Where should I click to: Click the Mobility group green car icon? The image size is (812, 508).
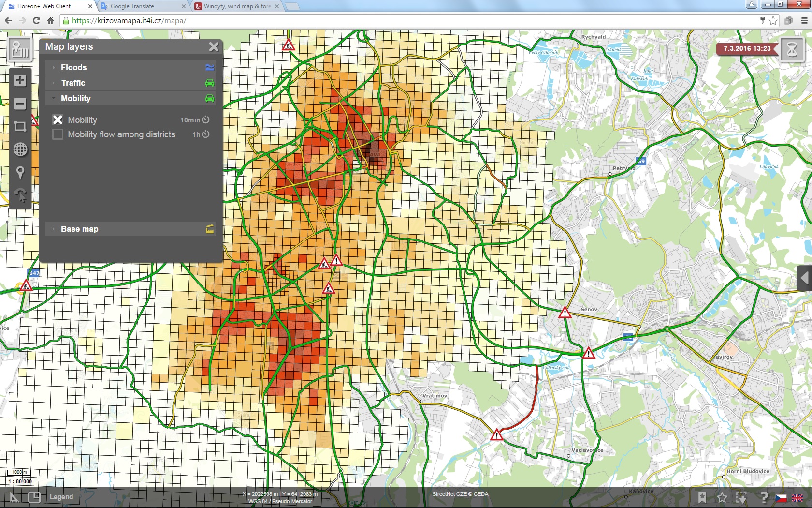coord(210,98)
